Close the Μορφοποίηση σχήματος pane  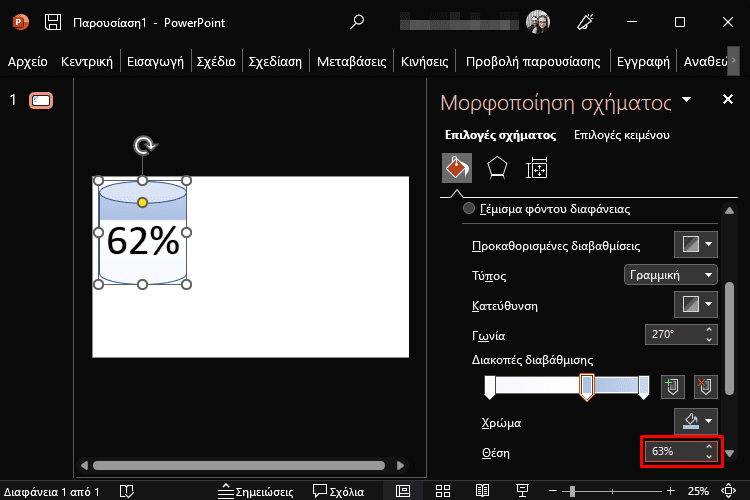(x=728, y=99)
